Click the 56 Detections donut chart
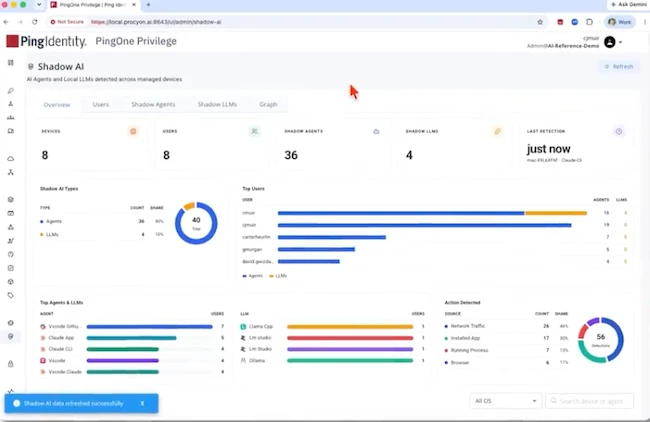 [x=600, y=340]
